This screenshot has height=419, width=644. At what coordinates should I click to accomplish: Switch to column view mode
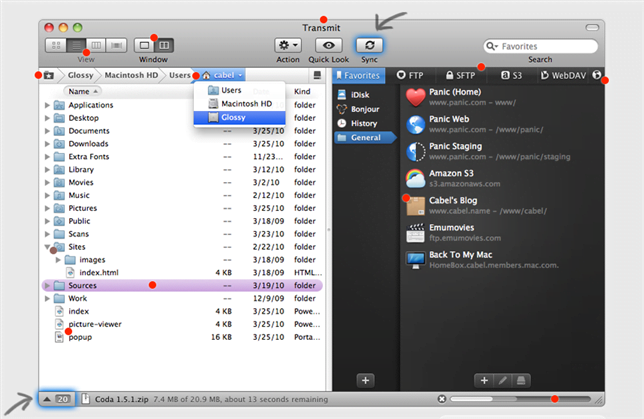[x=96, y=45]
